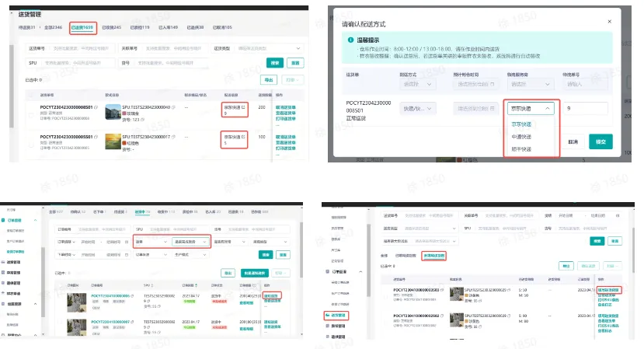Sort by 订单创建 column sort icon

coord(196,285)
